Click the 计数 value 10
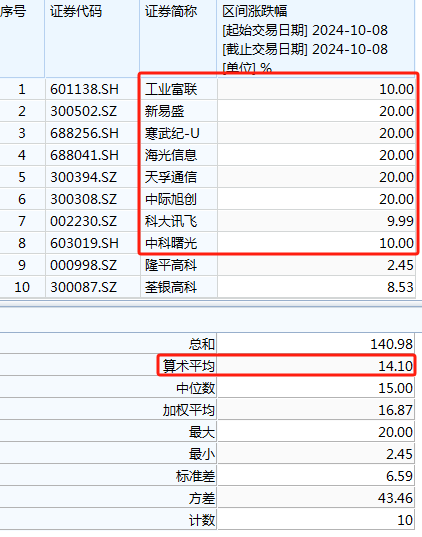422x537 pixels. pos(405,520)
